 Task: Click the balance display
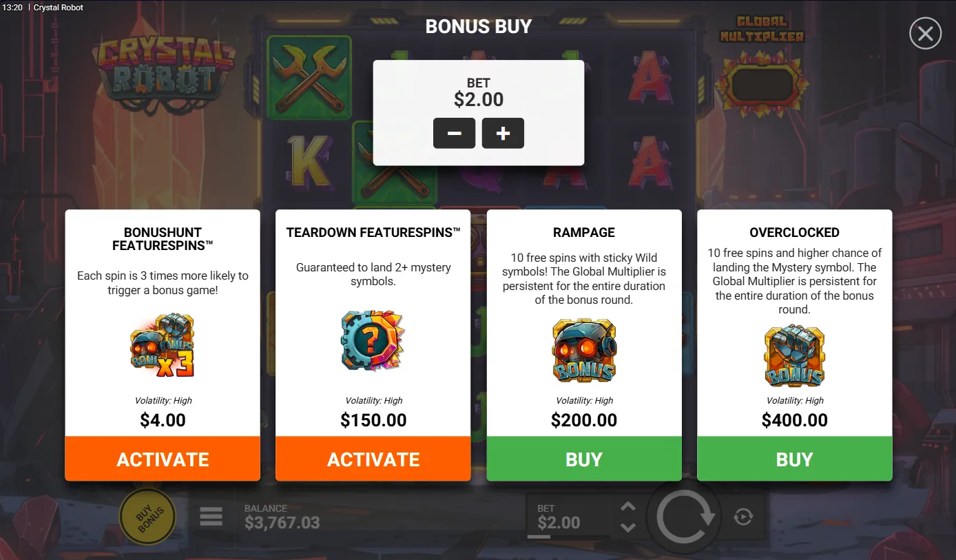pos(282,517)
